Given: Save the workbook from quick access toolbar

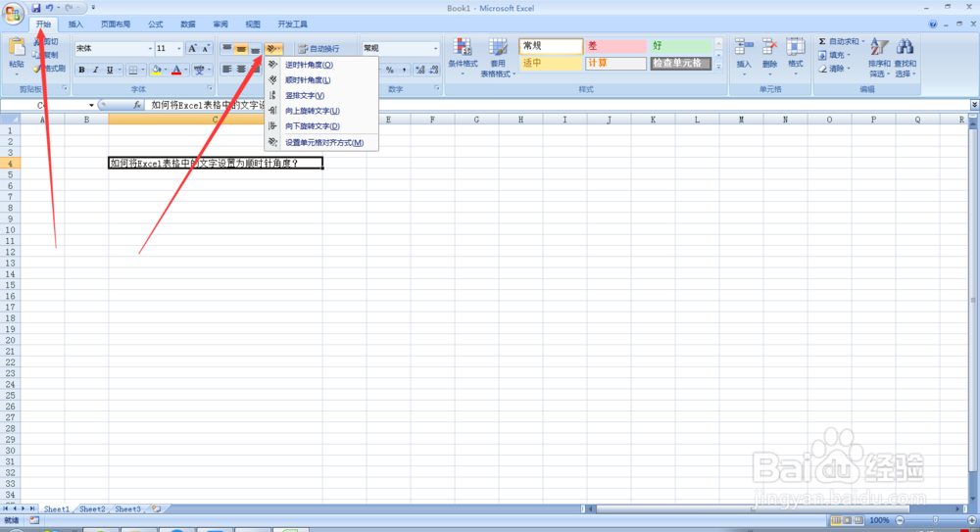Looking at the screenshot, I should coord(35,8).
